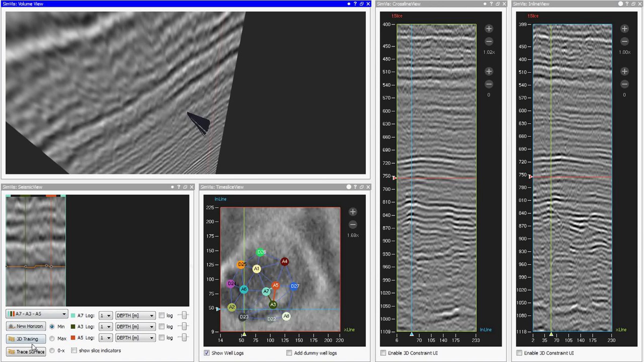Click the Trace Surface button
The width and height of the screenshot is (644, 362).
26,352
